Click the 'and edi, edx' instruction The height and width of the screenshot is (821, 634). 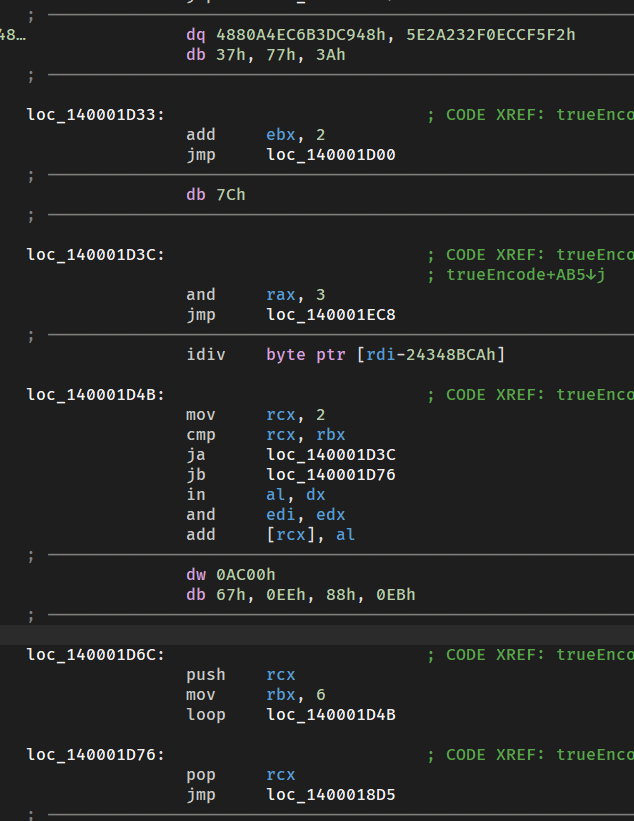tap(266, 515)
